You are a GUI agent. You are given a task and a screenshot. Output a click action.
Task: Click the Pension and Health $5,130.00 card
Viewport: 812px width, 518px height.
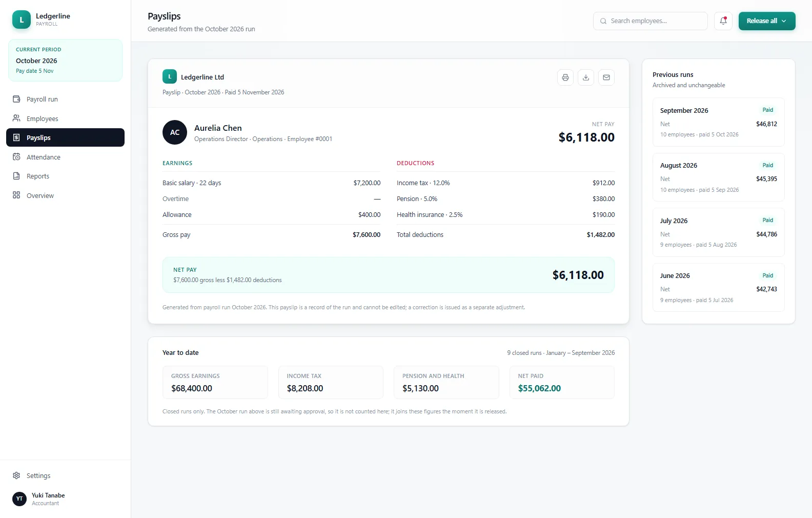[446, 382]
